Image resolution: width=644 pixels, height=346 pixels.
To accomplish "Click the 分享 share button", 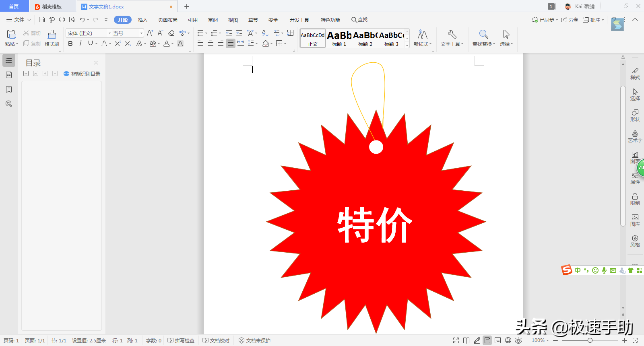I will (570, 20).
